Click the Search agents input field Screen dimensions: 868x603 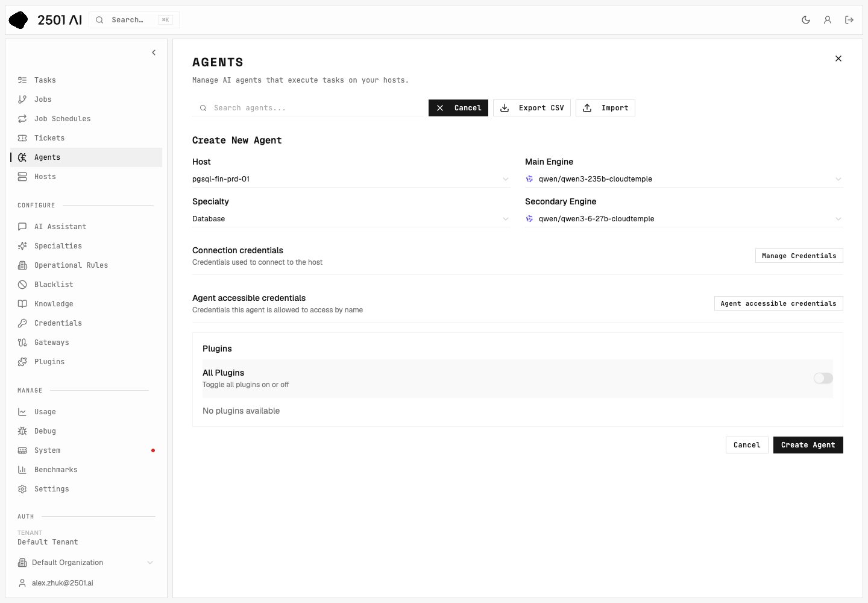coord(308,108)
